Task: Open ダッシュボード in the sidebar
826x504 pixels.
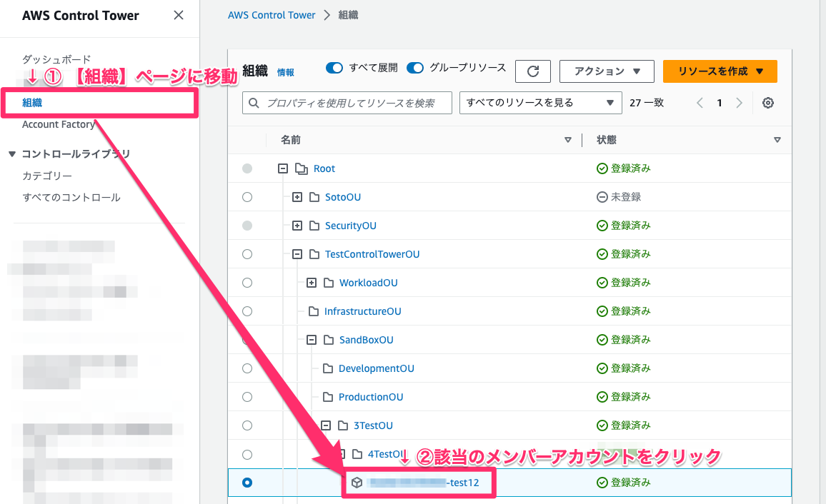Action: coord(56,59)
